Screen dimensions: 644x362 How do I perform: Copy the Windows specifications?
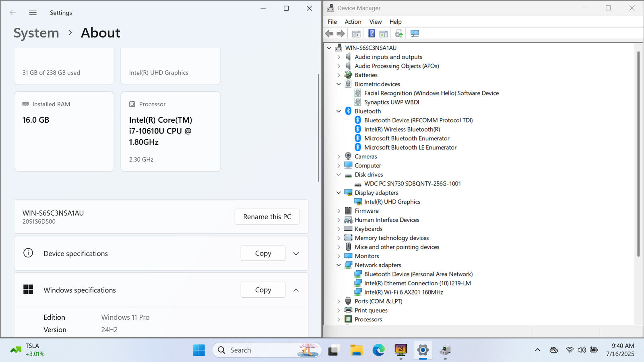(263, 290)
